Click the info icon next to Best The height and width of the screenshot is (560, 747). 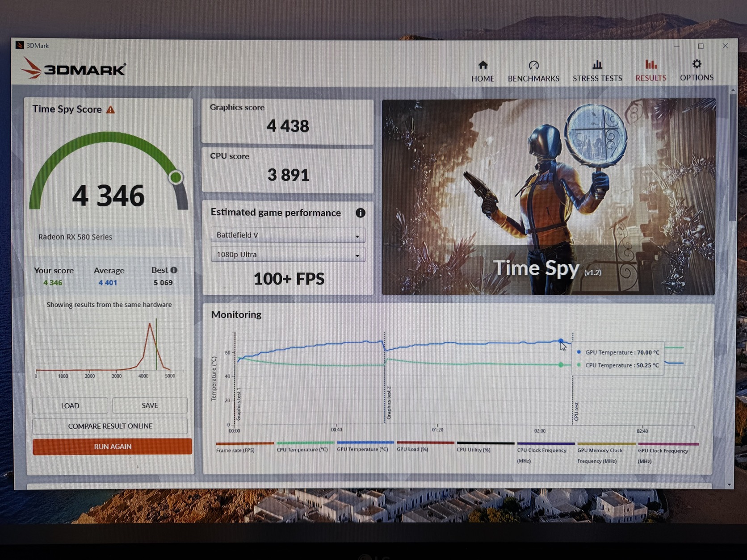click(174, 270)
